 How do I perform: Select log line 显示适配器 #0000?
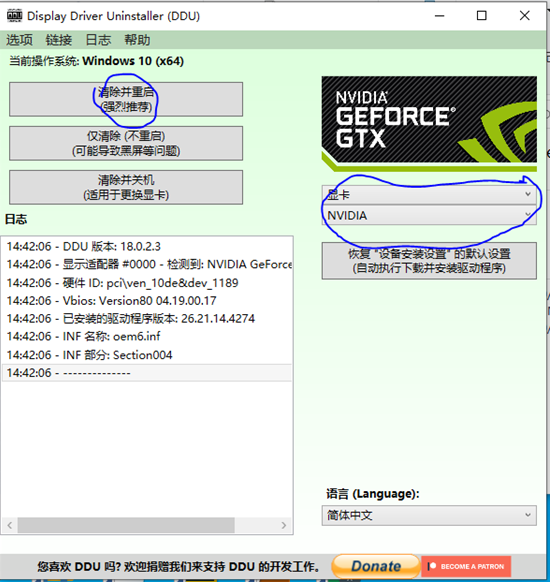coord(147,264)
